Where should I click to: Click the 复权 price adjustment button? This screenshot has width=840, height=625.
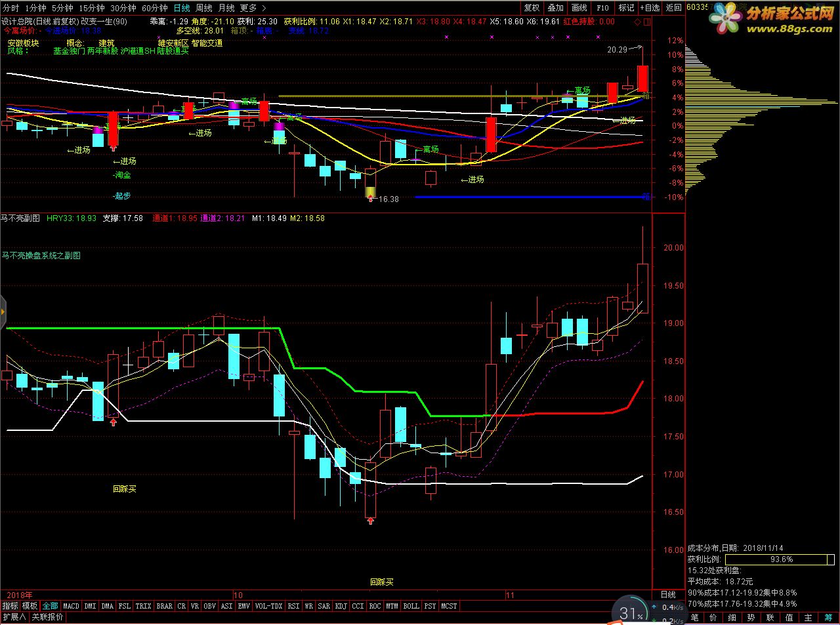[532, 8]
